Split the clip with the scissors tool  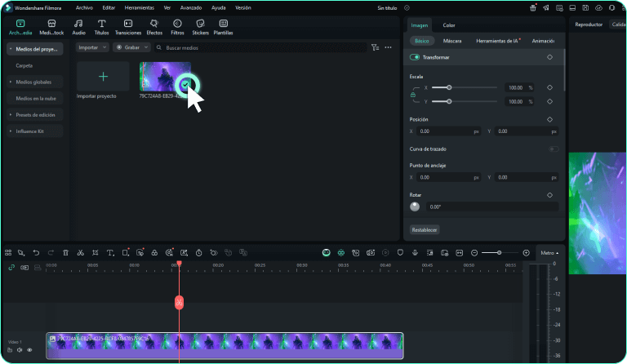pos(80,252)
